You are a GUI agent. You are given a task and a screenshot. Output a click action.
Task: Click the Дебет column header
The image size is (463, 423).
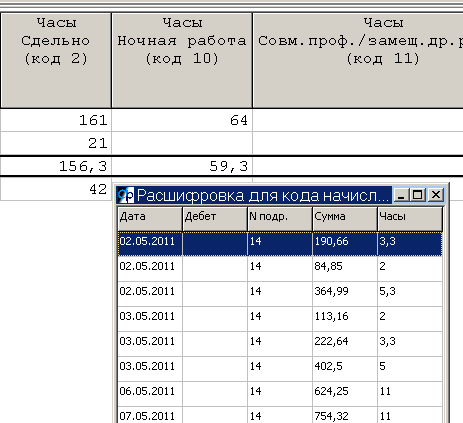[215, 219]
